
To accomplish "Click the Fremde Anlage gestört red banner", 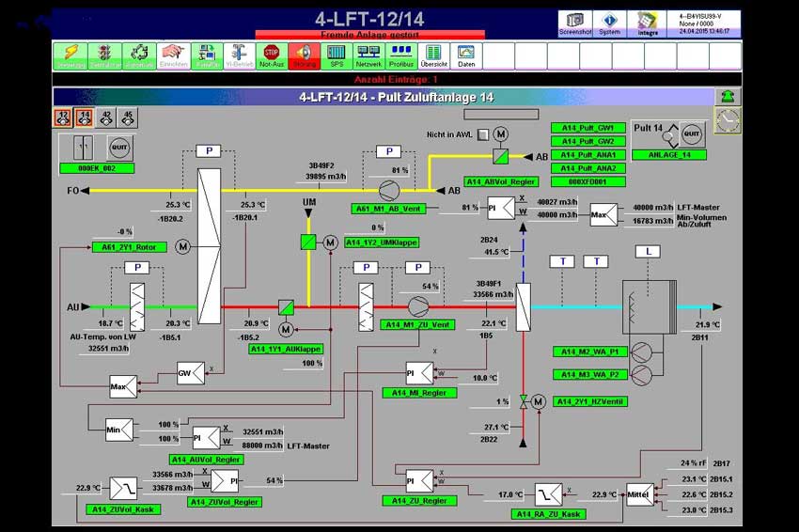I will coord(370,35).
